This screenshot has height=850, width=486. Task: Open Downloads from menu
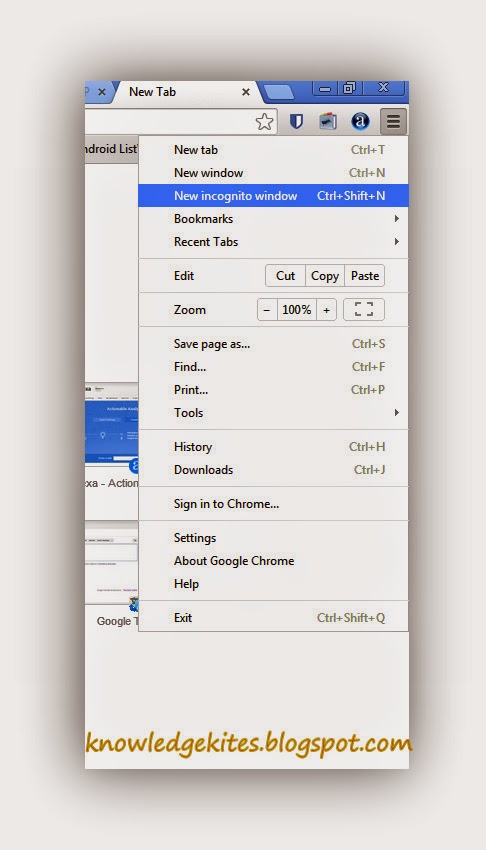coord(274,470)
